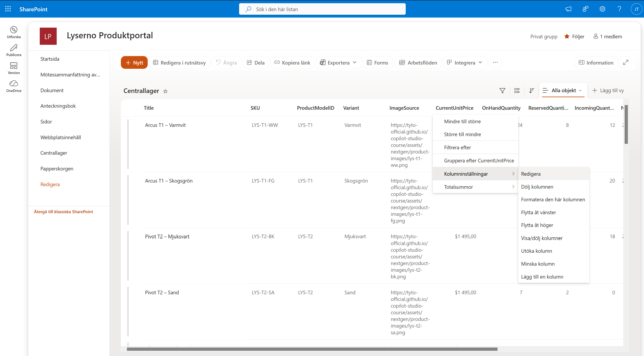This screenshot has height=356, width=644.
Task: Click the LP site logo
Action: pos(48,36)
